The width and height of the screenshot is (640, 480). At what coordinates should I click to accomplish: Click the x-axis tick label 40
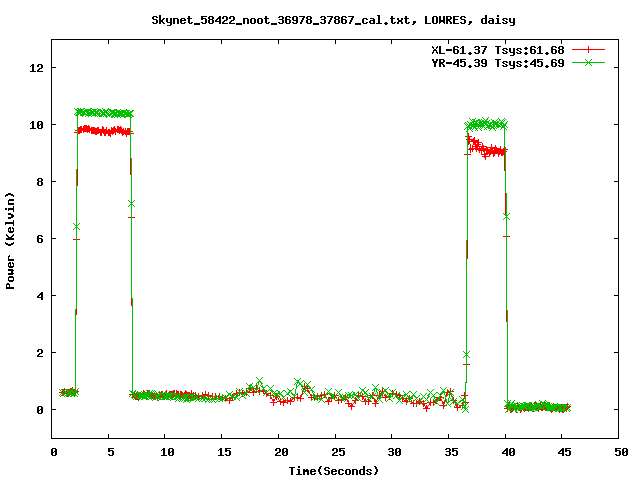click(x=508, y=452)
